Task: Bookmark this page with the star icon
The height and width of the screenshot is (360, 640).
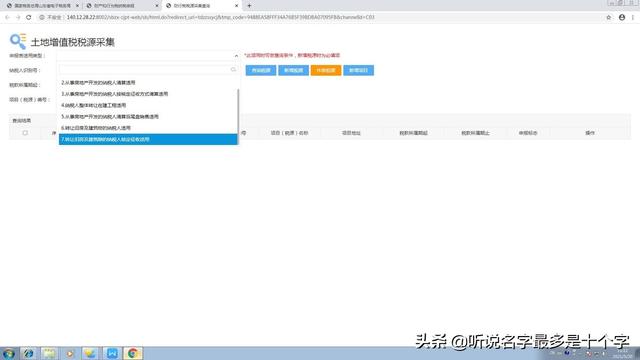Action: (609, 17)
